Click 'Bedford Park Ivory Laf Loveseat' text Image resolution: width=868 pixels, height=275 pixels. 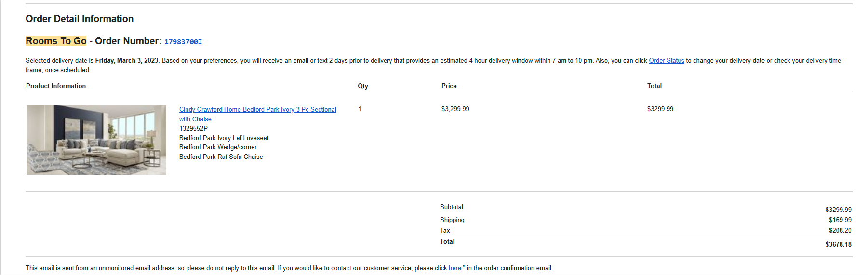pyautogui.click(x=224, y=138)
